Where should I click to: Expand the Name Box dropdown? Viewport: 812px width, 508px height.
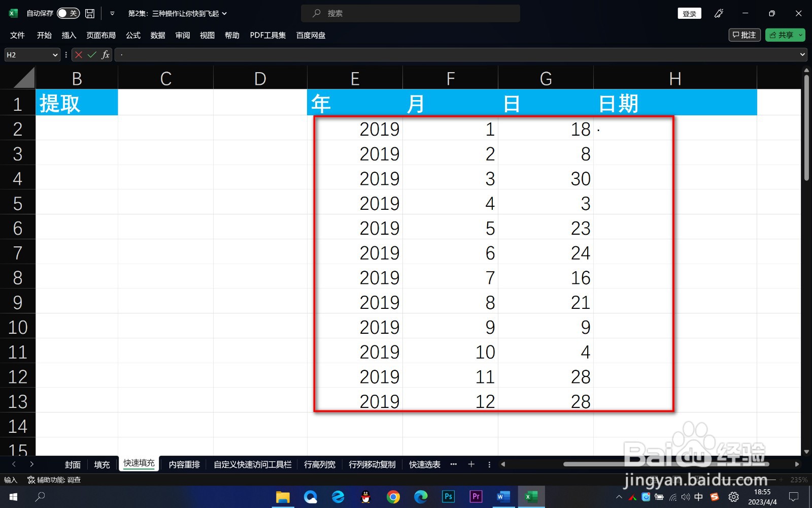55,55
